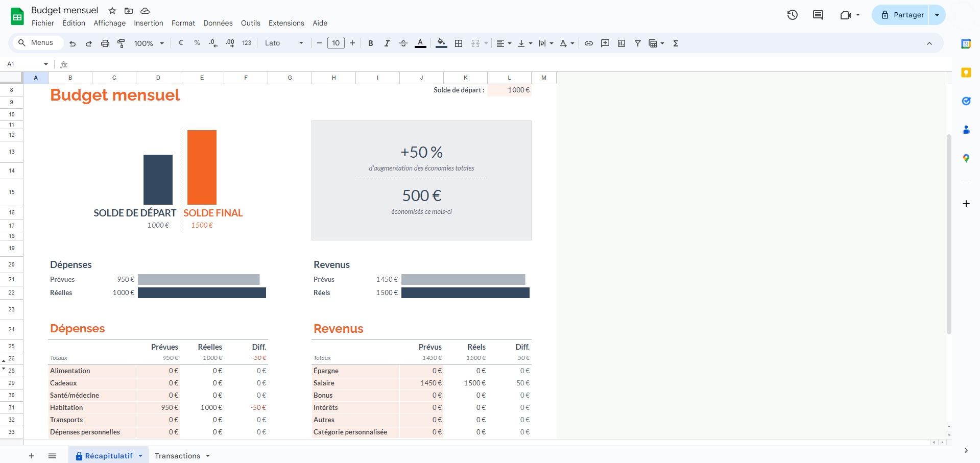Open Google Keep from the side panel
Image resolution: width=980 pixels, height=463 pixels.
(965, 73)
